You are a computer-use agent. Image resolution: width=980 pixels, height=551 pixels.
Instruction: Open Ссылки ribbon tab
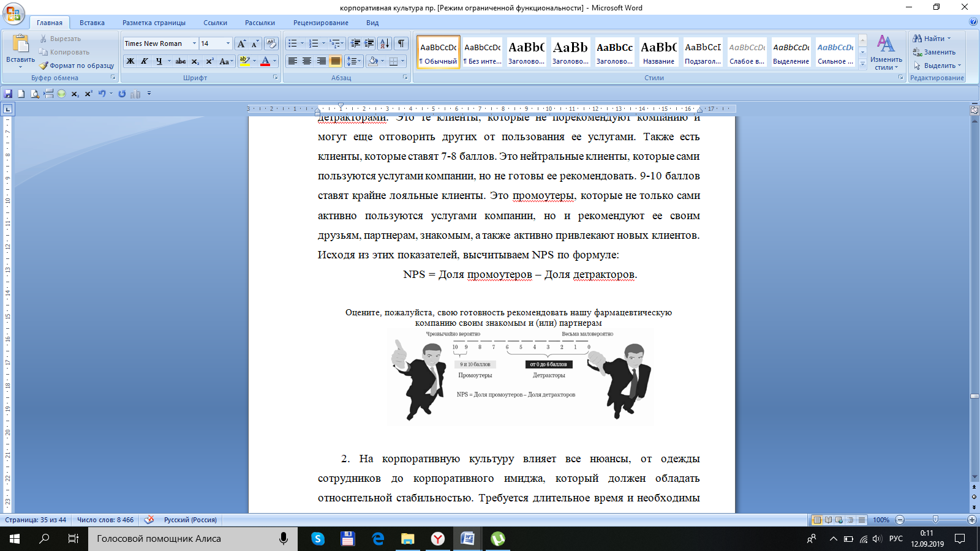click(x=215, y=23)
